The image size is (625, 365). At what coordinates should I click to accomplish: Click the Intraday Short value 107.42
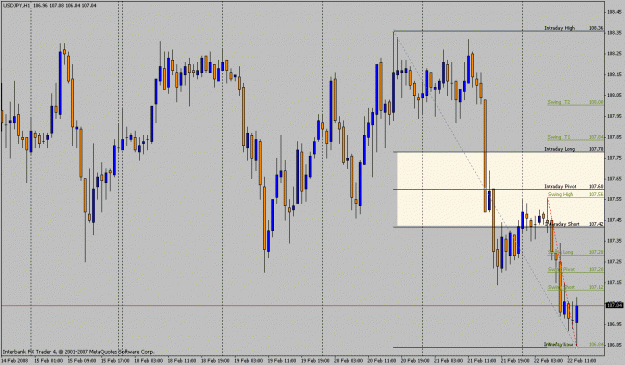pyautogui.click(x=596, y=224)
